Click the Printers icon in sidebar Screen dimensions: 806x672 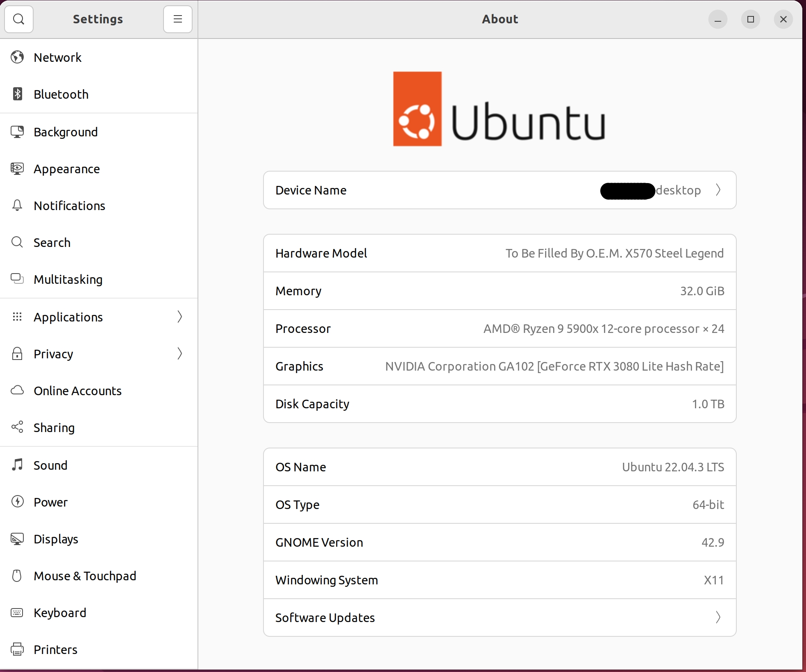[17, 649]
